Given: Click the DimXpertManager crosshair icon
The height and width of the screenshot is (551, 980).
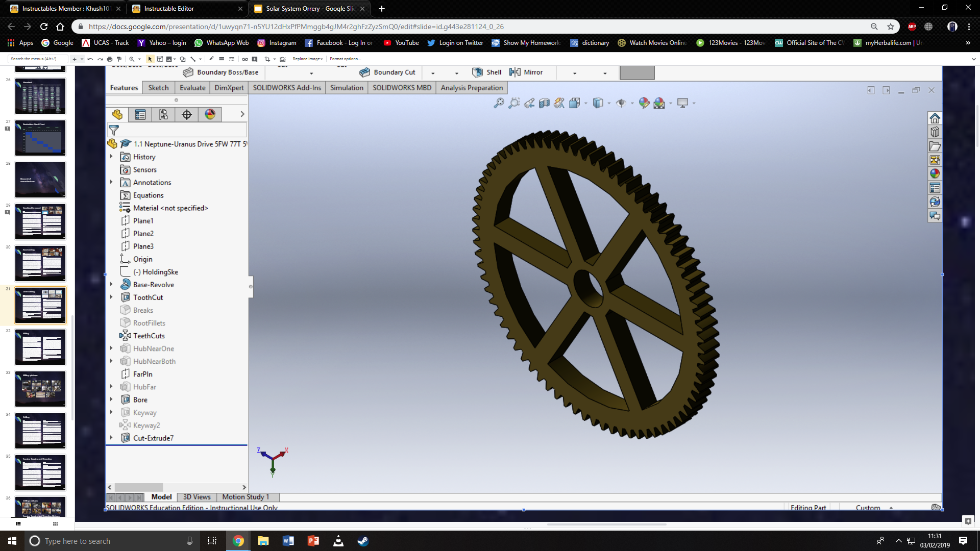Looking at the screenshot, I should (187, 114).
